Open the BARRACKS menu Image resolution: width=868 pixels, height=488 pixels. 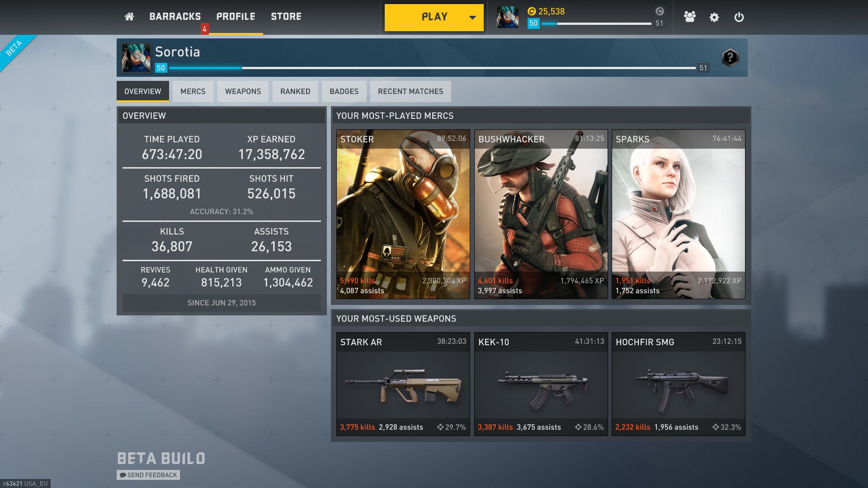click(175, 17)
